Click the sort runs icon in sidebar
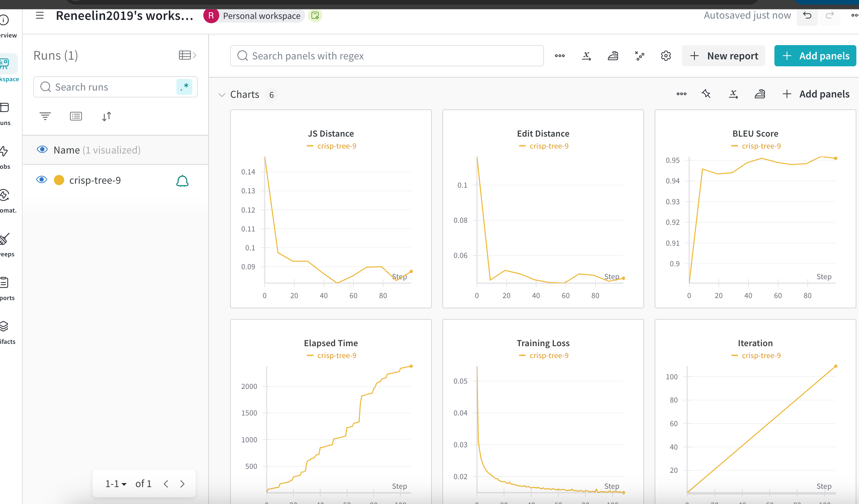The height and width of the screenshot is (504, 859). pyautogui.click(x=107, y=116)
